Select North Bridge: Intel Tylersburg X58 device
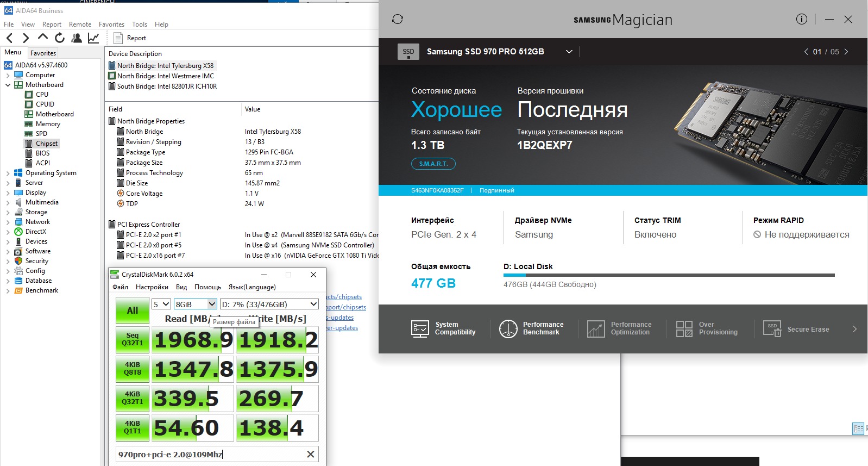868x466 pixels. point(161,66)
